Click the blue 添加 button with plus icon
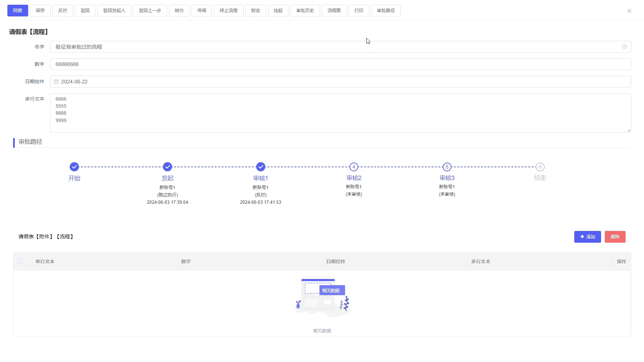 click(x=587, y=237)
